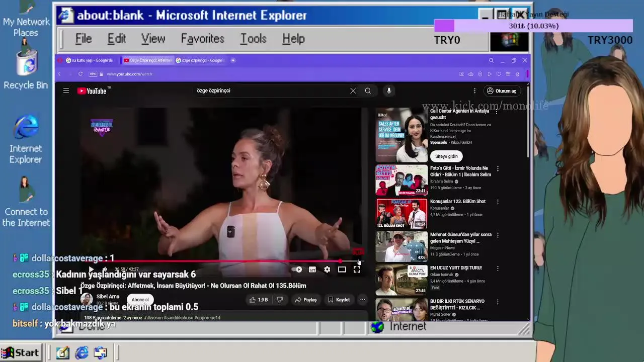Dislike the video with thumbs-down

[x=280, y=300]
